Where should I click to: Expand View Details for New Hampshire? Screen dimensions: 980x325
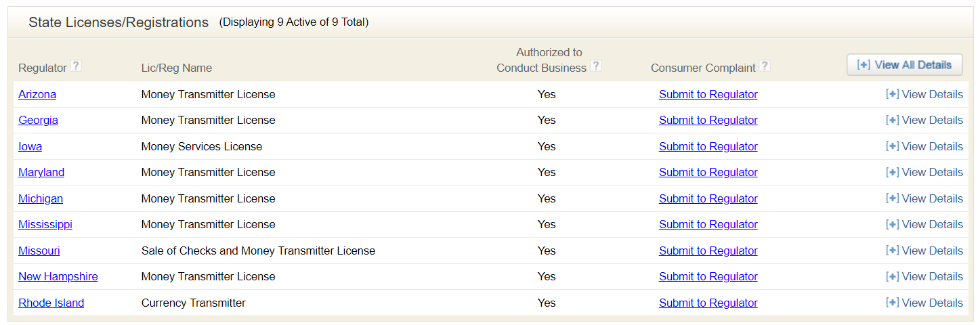tap(924, 276)
